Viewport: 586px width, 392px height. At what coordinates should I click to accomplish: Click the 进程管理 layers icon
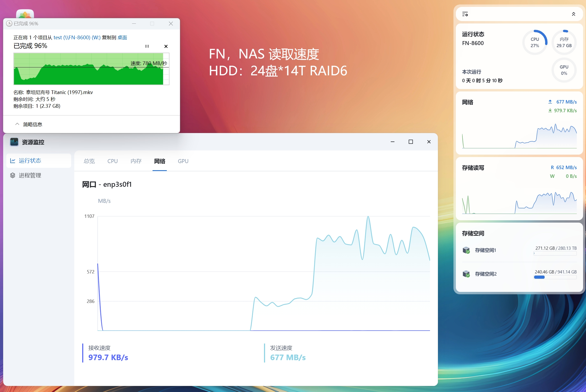pos(13,175)
